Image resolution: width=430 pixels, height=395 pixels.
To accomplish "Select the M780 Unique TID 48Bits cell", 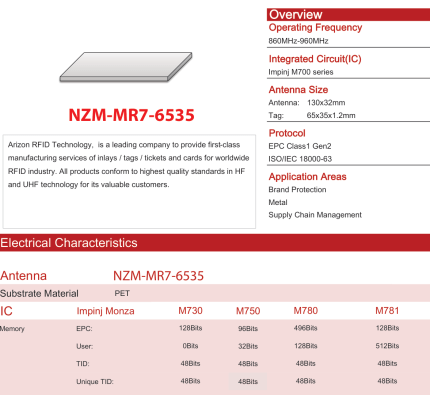I will pos(306,381).
